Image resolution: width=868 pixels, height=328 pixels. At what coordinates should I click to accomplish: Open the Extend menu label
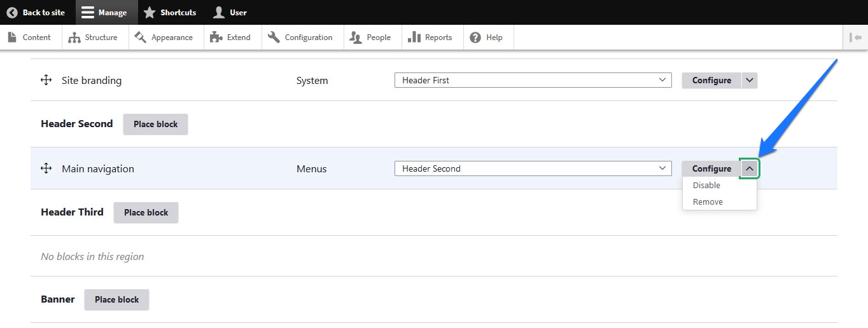coord(239,38)
